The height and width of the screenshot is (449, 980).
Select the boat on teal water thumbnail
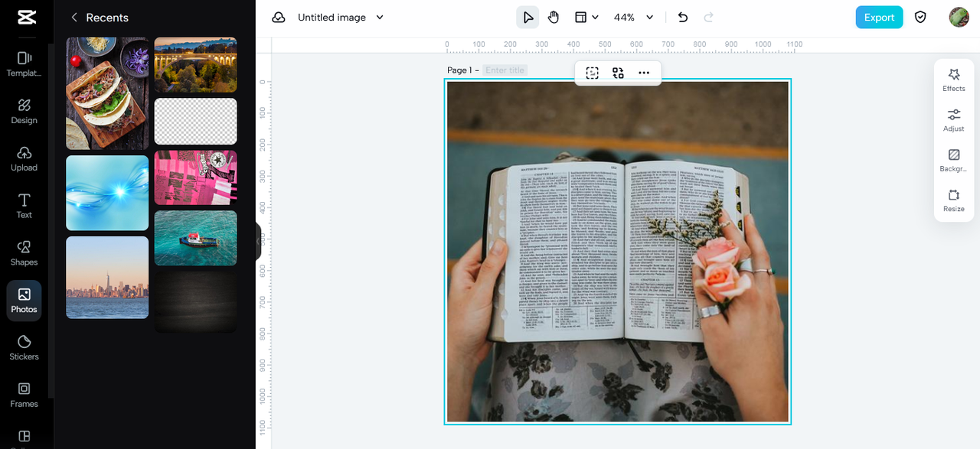click(x=196, y=238)
